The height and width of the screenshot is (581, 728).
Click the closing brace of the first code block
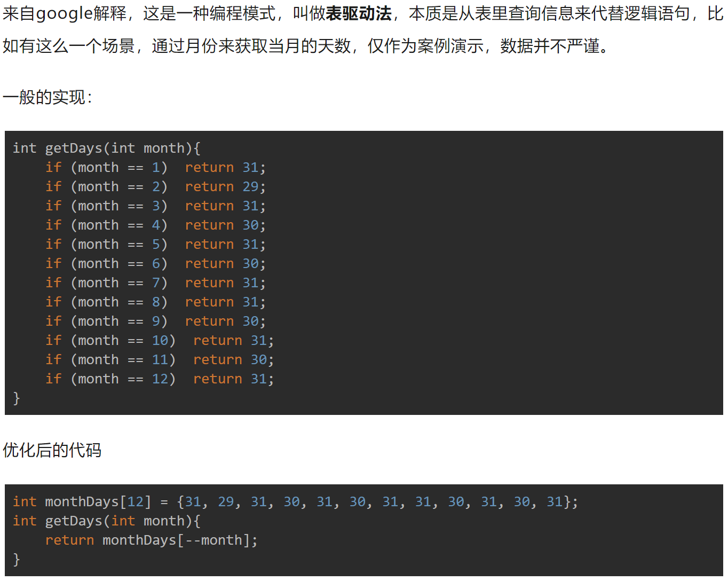17,398
